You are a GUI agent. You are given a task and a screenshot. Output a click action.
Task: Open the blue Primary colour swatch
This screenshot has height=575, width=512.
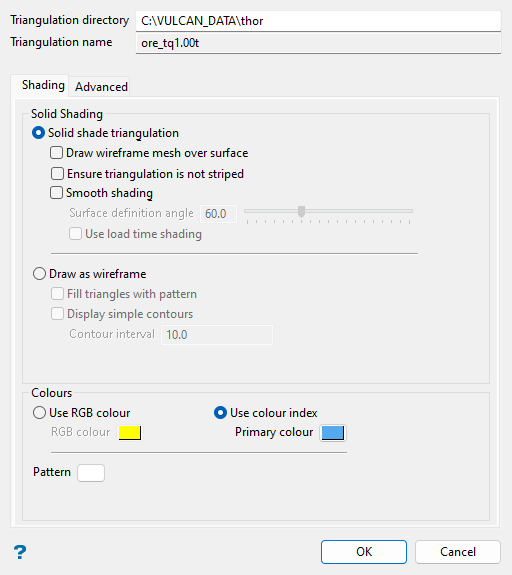pyautogui.click(x=333, y=433)
